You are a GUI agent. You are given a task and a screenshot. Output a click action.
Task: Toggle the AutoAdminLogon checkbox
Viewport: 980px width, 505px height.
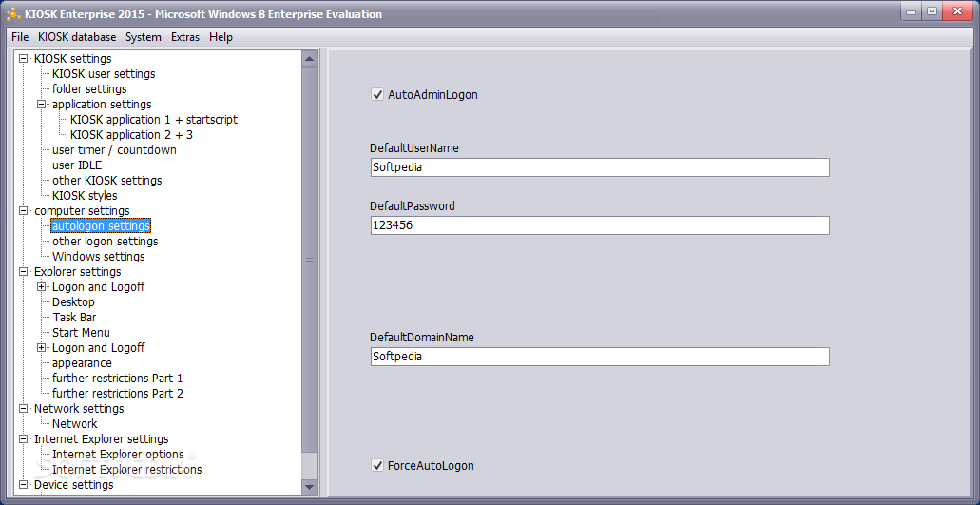[376, 95]
